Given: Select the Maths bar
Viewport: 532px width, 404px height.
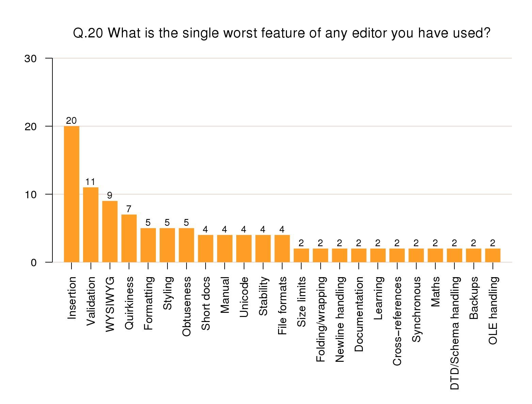Looking at the screenshot, I should point(435,255).
